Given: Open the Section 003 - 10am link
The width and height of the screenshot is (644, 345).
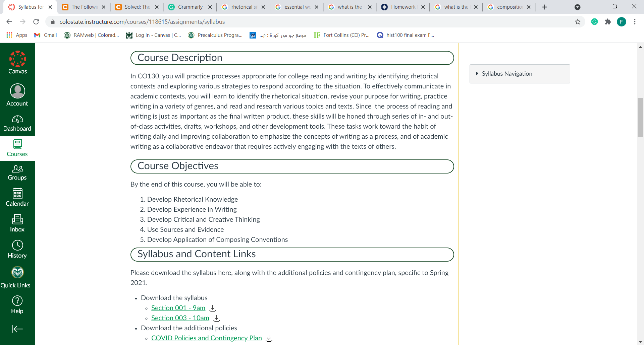Looking at the screenshot, I should (180, 318).
